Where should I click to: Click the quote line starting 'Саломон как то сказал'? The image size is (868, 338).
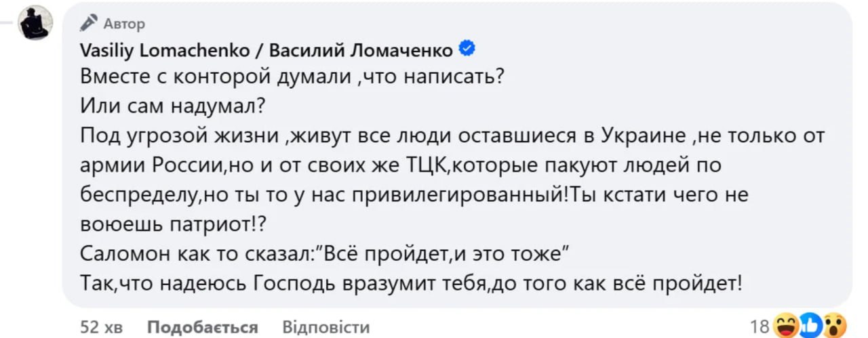pos(323,255)
